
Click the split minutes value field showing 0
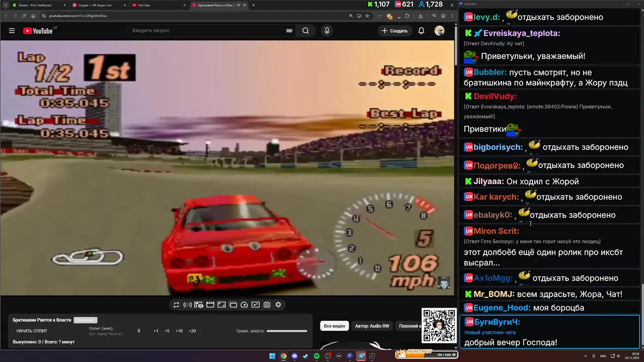click(x=139, y=331)
